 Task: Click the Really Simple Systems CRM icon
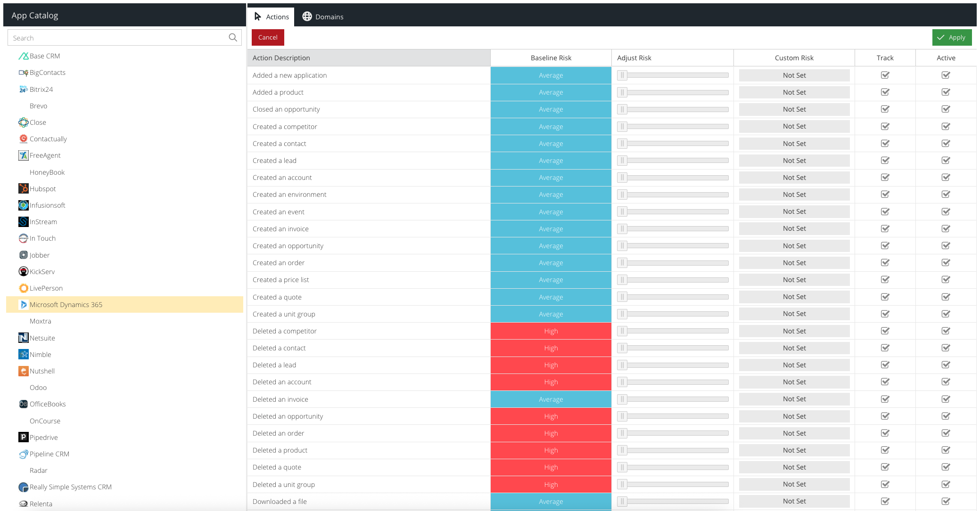click(24, 487)
